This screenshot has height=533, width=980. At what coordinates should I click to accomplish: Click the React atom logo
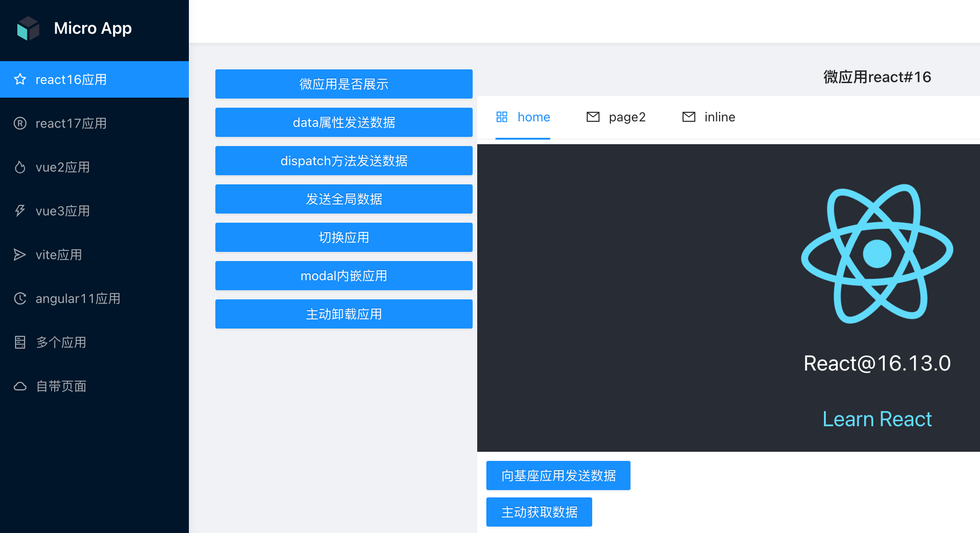(877, 254)
